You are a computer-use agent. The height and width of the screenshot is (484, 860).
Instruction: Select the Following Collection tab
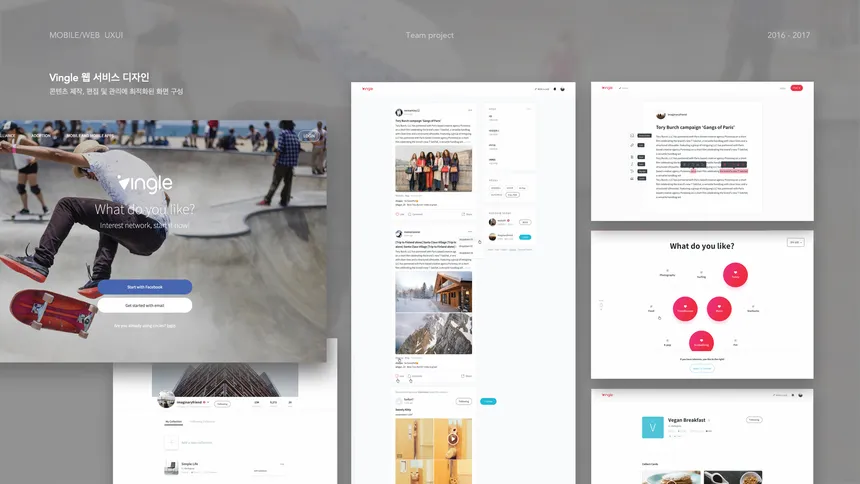tap(202, 421)
